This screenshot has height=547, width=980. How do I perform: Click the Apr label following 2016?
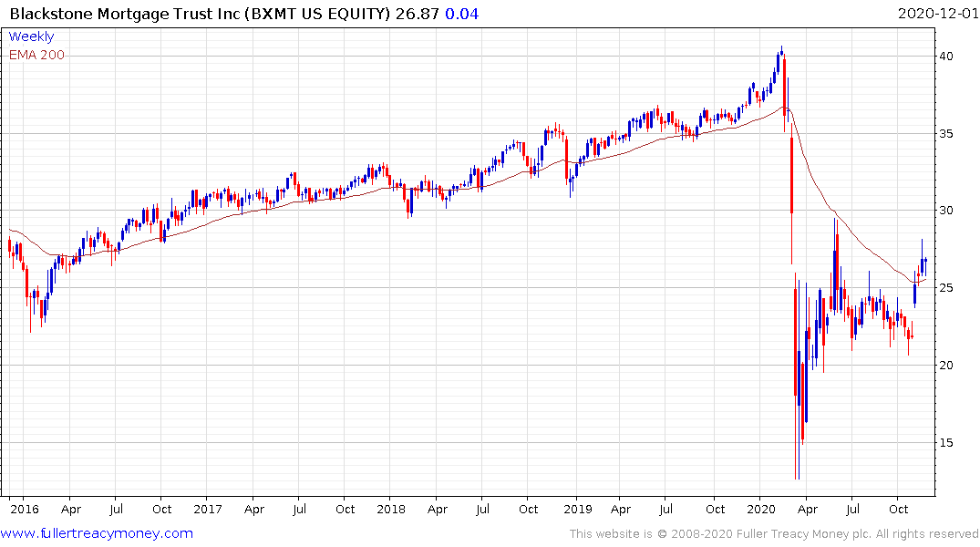click(x=71, y=510)
